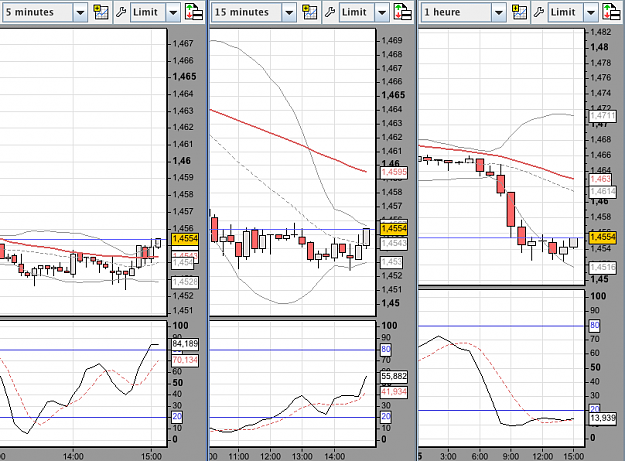Click the 1,4528 lower band label

tap(185, 282)
